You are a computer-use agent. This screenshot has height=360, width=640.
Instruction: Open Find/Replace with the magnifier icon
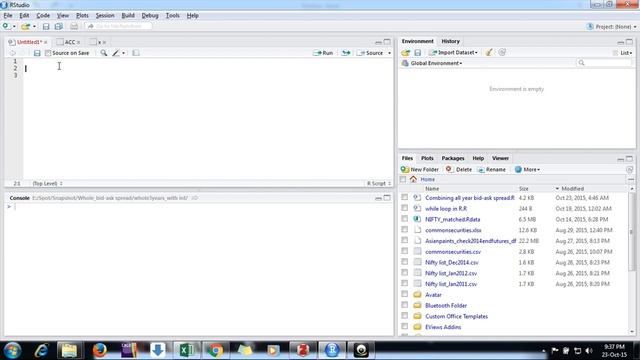104,53
